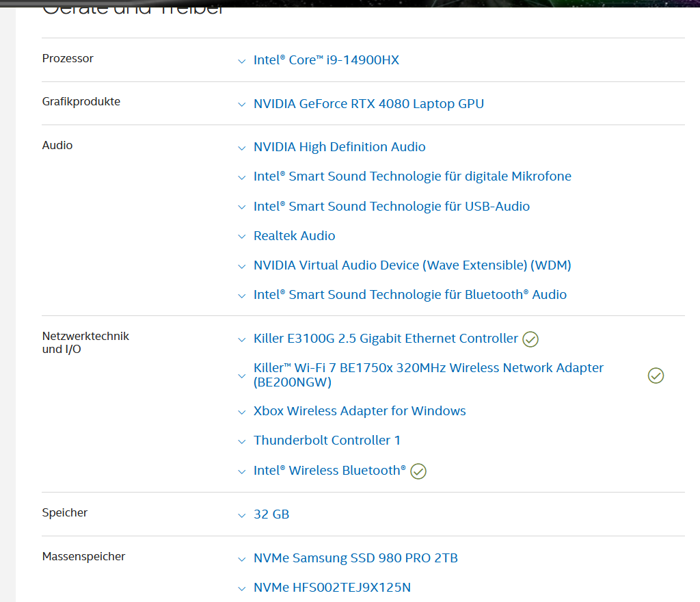
Task: Open Smart Sound Technologie für digitale Mikrofone link
Action: tap(412, 176)
